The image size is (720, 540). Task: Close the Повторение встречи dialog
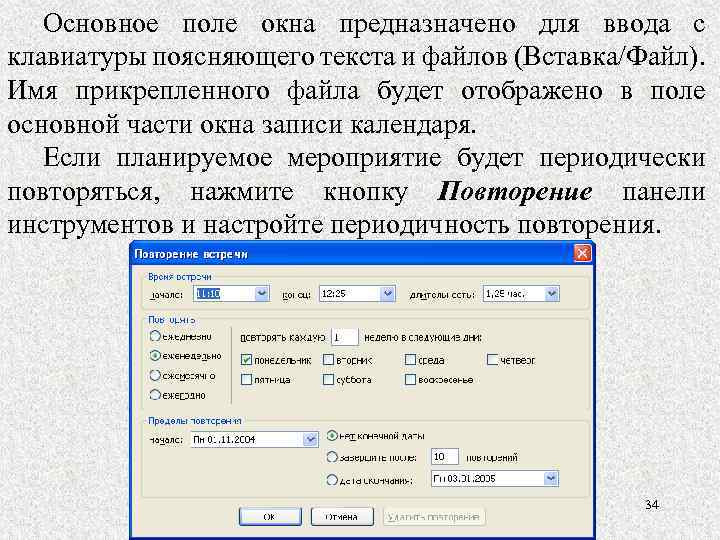(582, 253)
